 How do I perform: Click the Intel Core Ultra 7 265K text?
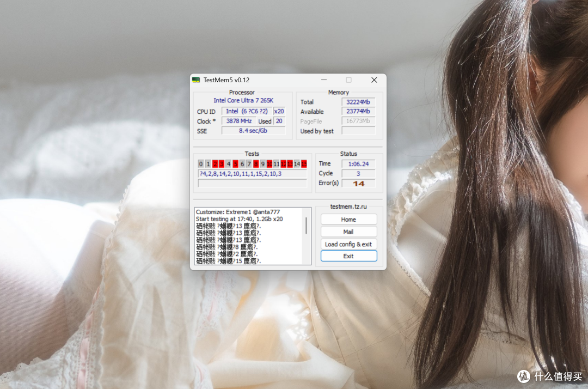243,101
